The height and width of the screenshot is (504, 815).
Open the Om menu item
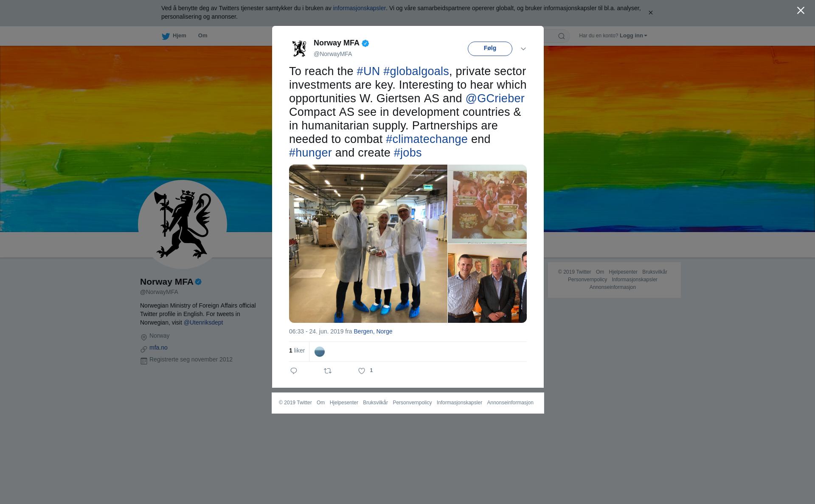pyautogui.click(x=202, y=36)
